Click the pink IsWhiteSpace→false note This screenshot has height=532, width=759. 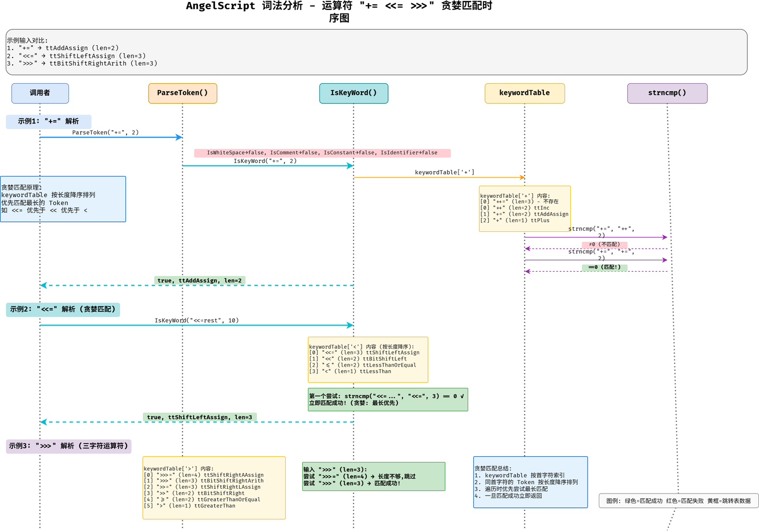[322, 153]
